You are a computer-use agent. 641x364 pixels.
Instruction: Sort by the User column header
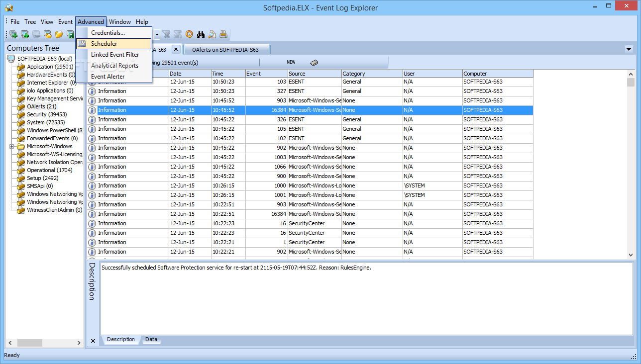click(x=433, y=74)
